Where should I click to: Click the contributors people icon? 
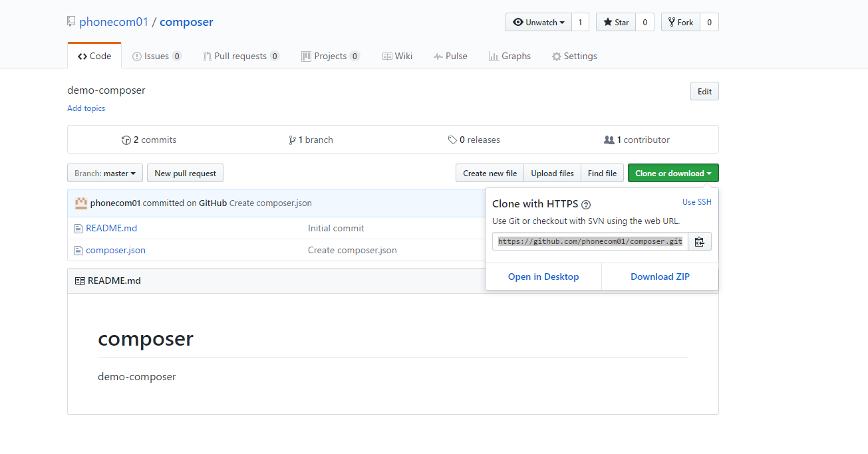tap(609, 140)
